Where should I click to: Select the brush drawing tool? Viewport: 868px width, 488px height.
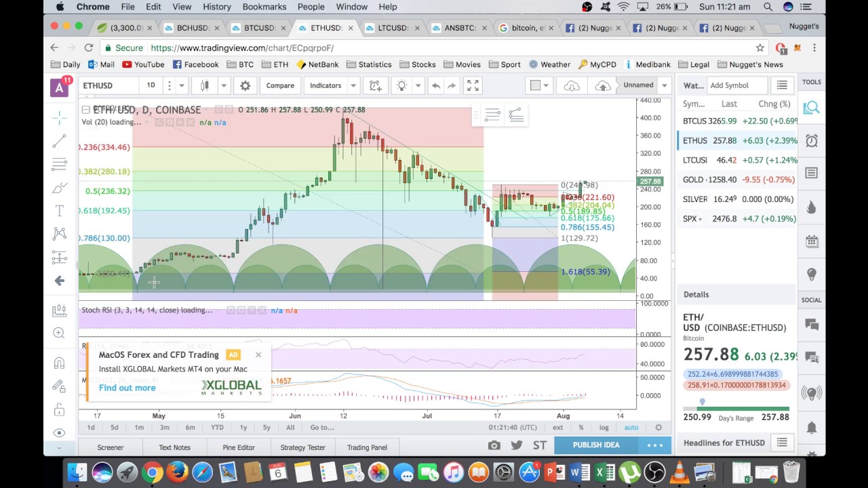60,188
